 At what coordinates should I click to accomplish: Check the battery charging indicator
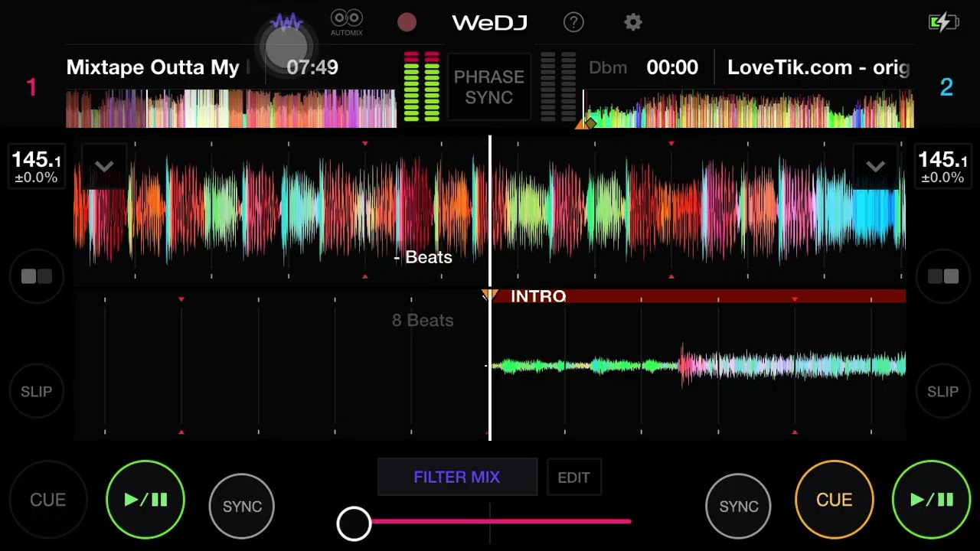click(943, 21)
